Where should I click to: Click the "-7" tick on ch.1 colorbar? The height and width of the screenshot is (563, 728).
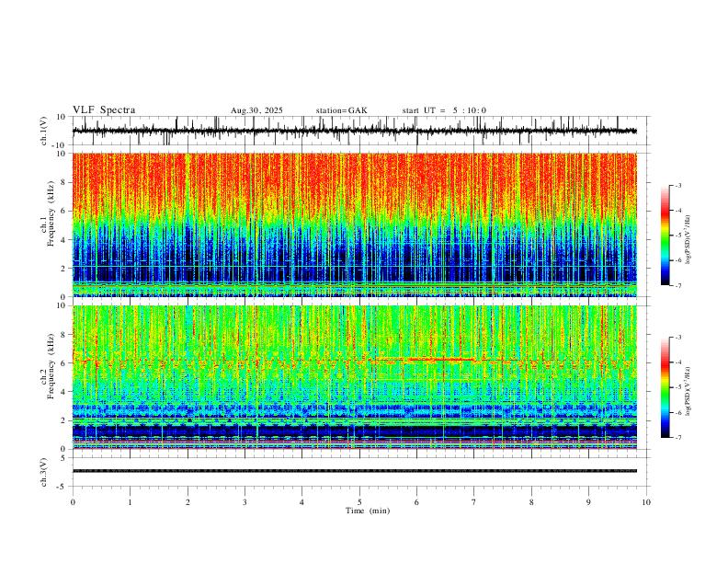(677, 286)
